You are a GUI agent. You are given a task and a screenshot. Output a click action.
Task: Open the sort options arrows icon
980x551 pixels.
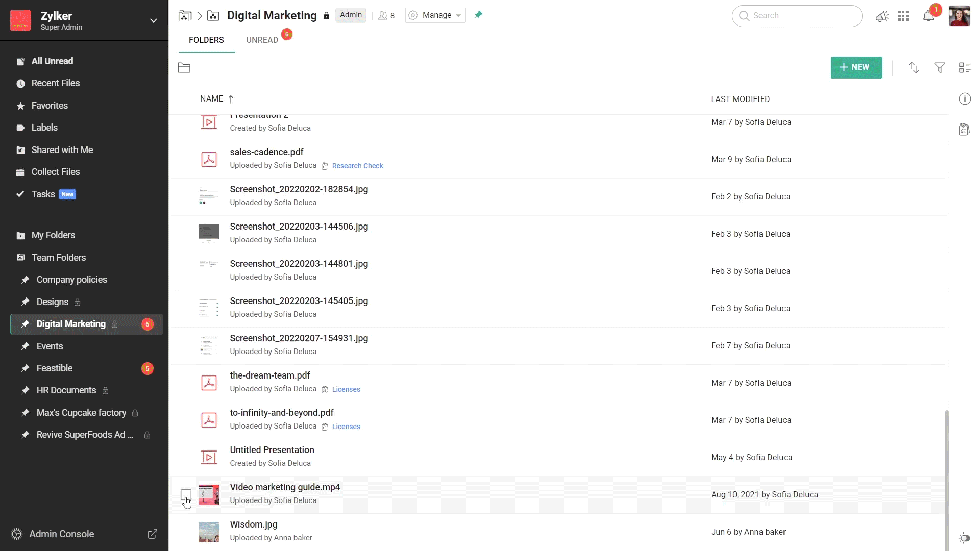click(x=914, y=67)
